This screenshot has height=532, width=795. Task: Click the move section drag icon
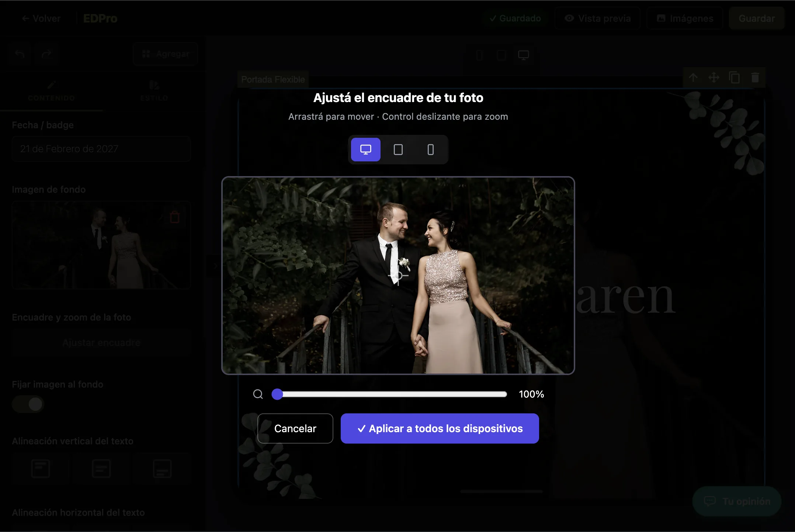[714, 77]
